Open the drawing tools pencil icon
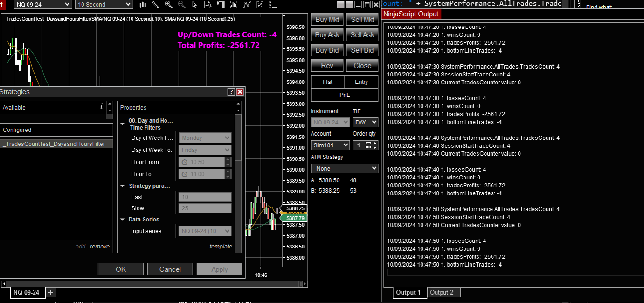644x303 pixels. (156, 5)
